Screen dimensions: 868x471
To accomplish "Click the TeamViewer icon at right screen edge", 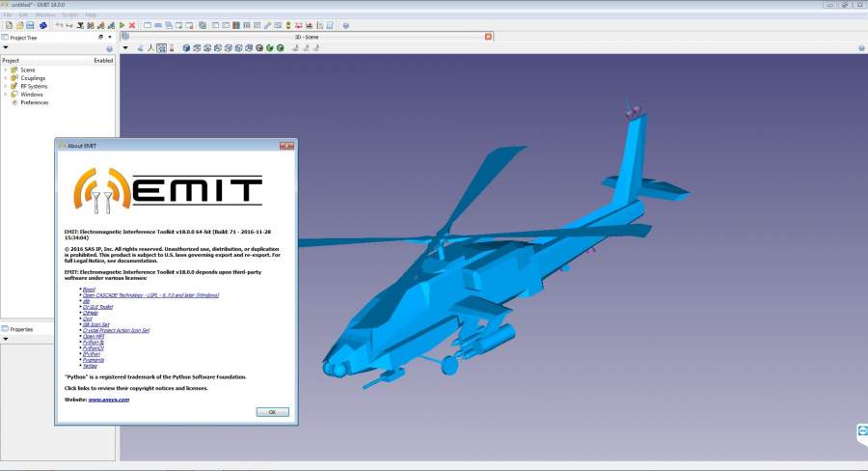I will 862,431.
